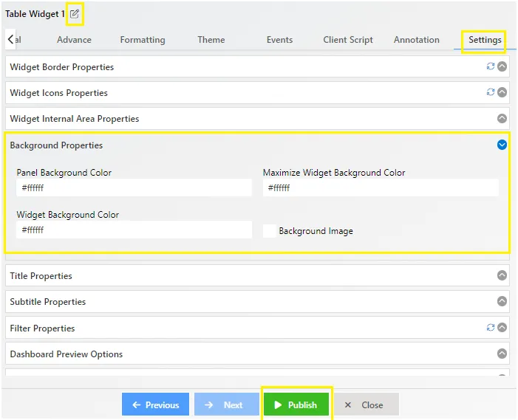Switch to the Formatting tab
The image size is (518, 420).
(143, 40)
